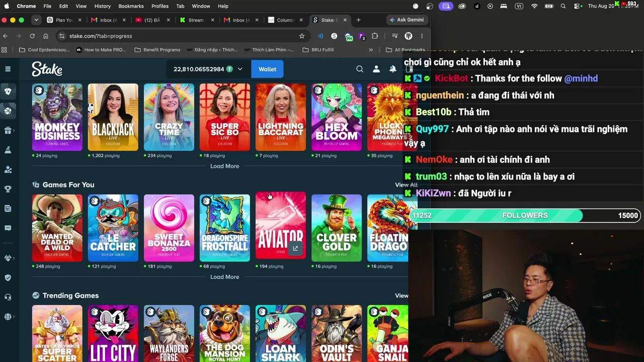
Task: Open the Sports section in the sidebar
Action: click(x=8, y=111)
